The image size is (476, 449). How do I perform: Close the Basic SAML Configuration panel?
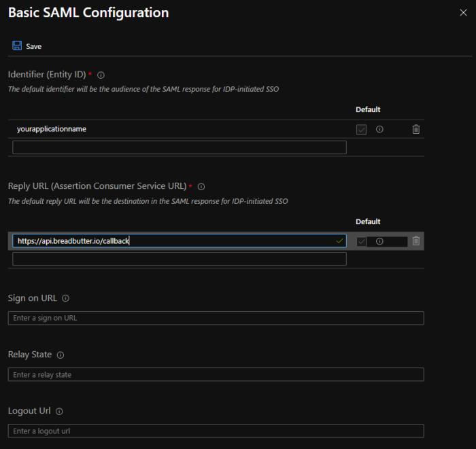pyautogui.click(x=463, y=12)
